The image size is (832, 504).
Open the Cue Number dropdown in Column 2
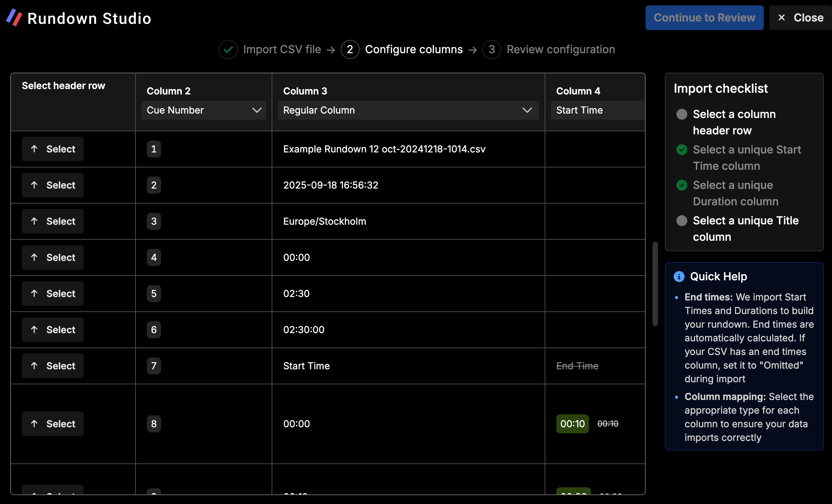203,110
